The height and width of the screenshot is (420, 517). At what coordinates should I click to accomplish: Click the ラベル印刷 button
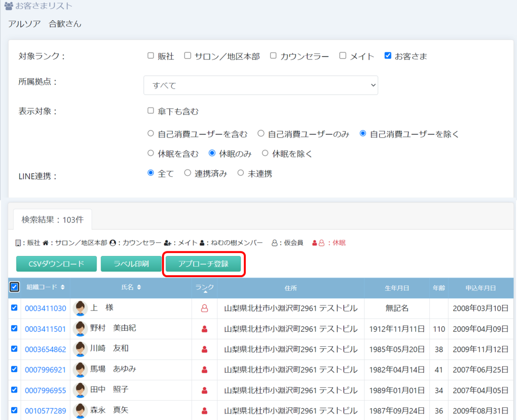point(131,264)
